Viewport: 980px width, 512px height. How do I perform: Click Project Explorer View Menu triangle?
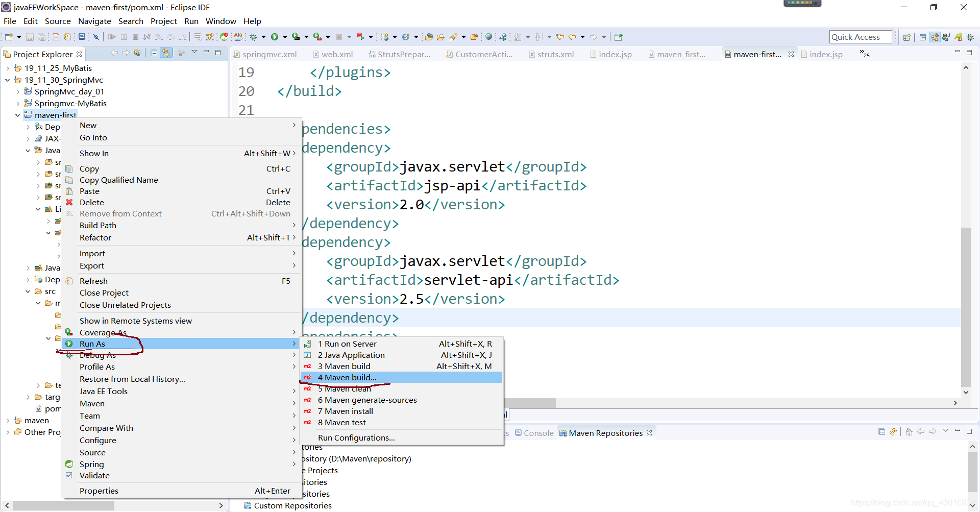[194, 52]
